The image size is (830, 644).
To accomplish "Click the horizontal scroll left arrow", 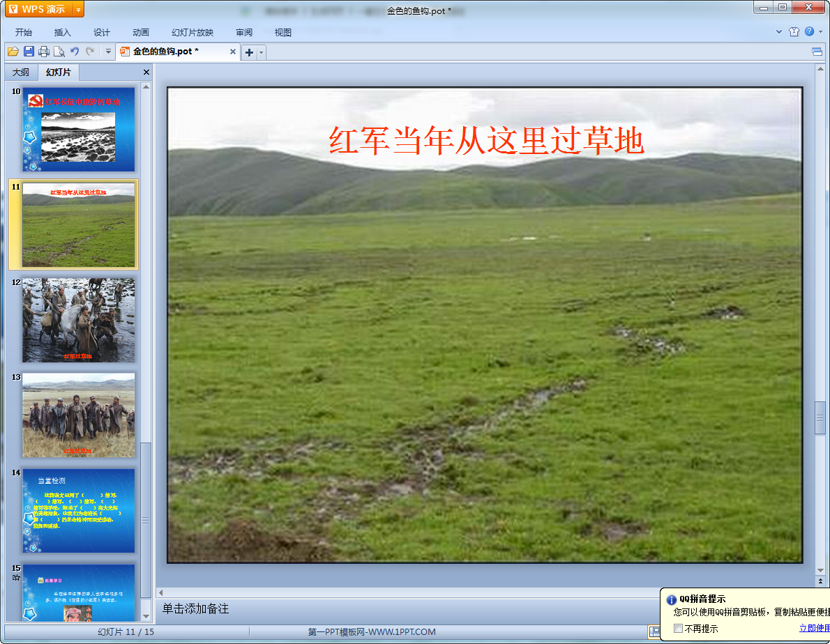I will click(161, 592).
